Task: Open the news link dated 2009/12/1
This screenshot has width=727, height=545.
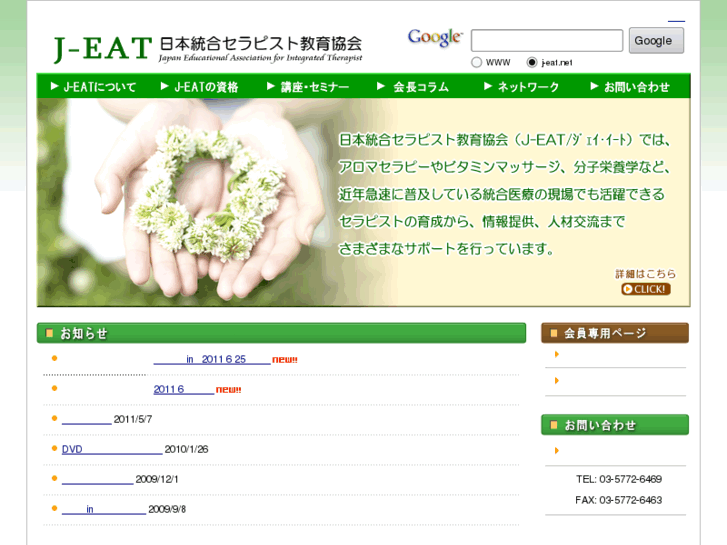Action: coord(97,479)
